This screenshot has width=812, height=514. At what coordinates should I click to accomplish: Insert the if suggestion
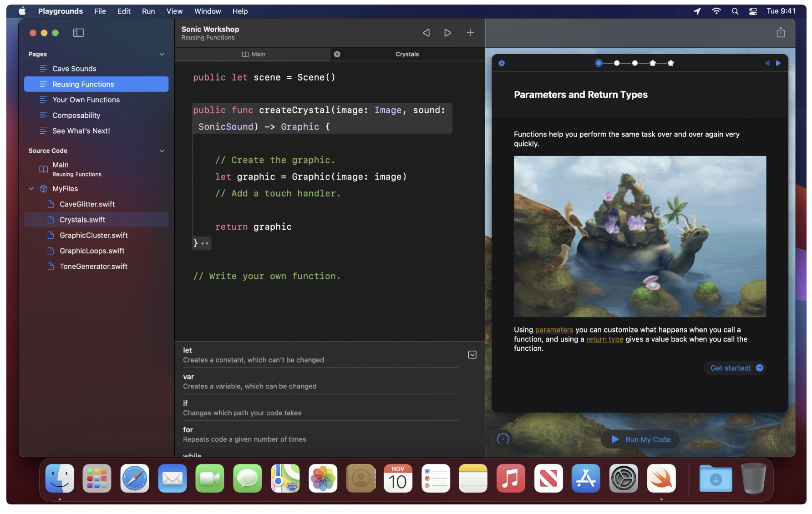(320, 408)
